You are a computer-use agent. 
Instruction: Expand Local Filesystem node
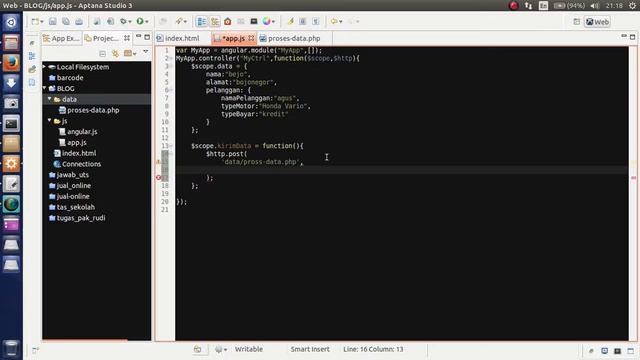click(x=44, y=67)
